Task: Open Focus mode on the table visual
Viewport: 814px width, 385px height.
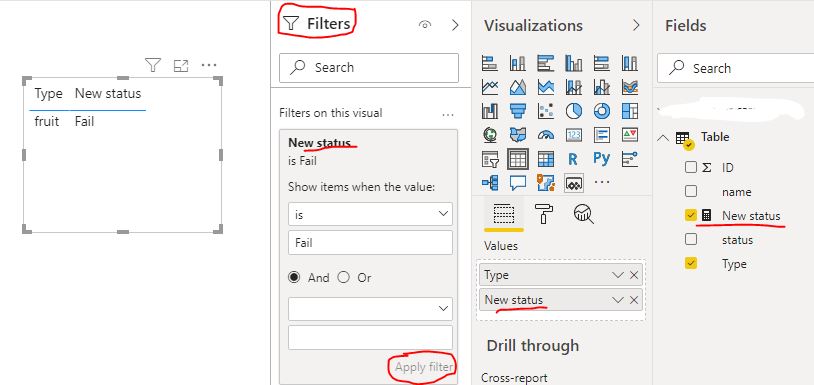Action: tap(181, 65)
